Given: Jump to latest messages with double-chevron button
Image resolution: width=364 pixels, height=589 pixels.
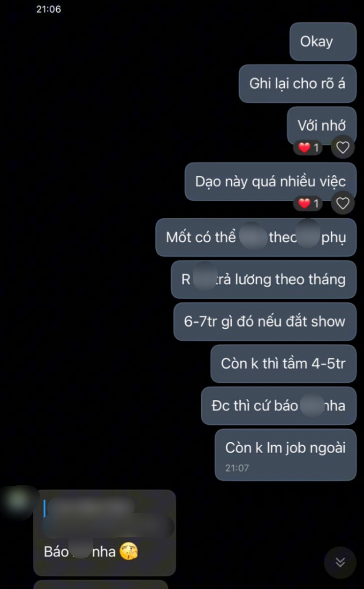Looking at the screenshot, I should coord(340,562).
